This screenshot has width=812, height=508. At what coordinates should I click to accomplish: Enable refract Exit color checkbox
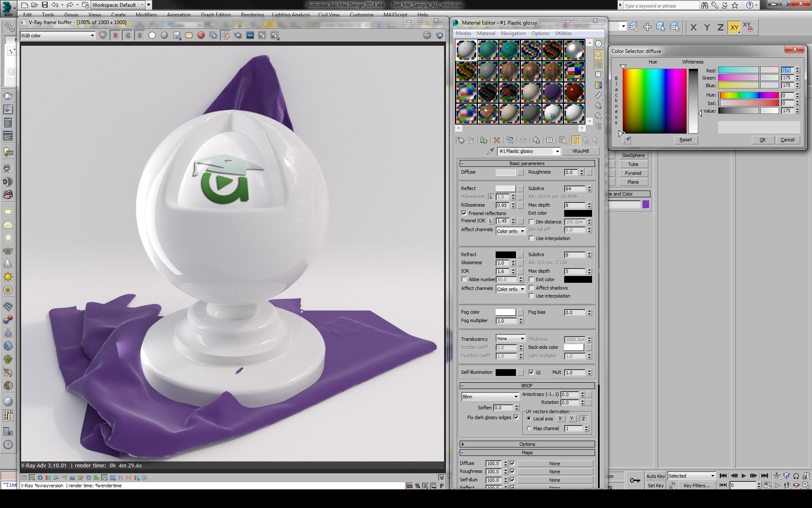(x=532, y=279)
